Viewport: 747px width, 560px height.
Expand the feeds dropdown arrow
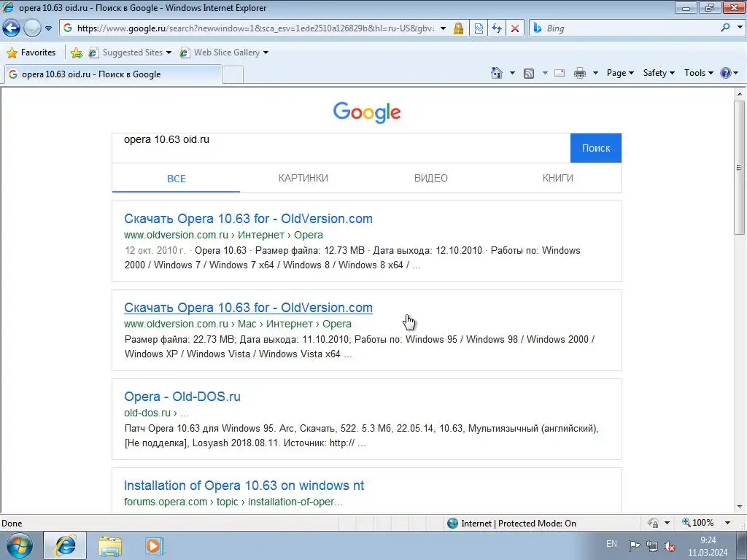click(545, 74)
